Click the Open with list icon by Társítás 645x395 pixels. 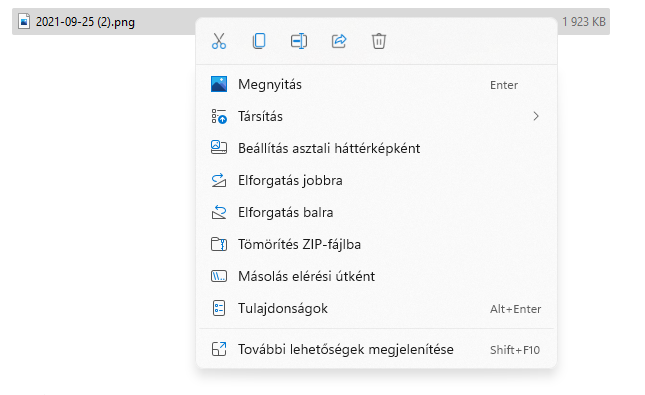pyautogui.click(x=219, y=116)
